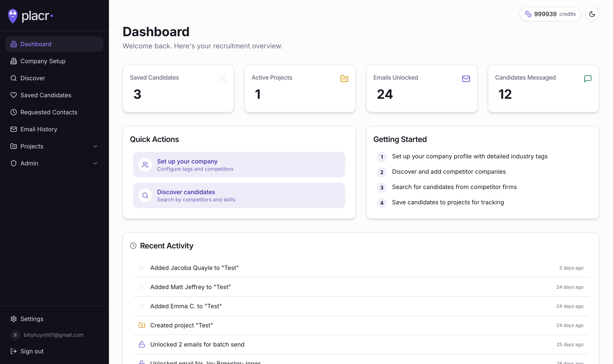
Task: Click the envelope icon on Emails Unlocked card
Action: (x=466, y=79)
